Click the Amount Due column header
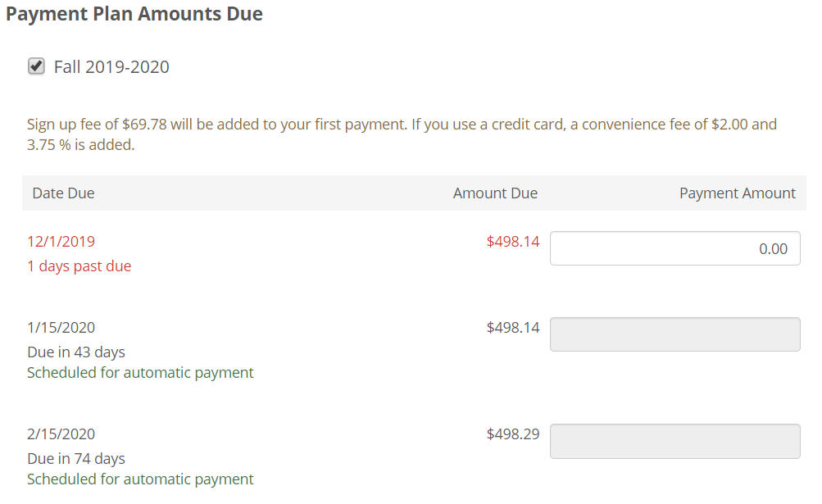 click(x=495, y=193)
